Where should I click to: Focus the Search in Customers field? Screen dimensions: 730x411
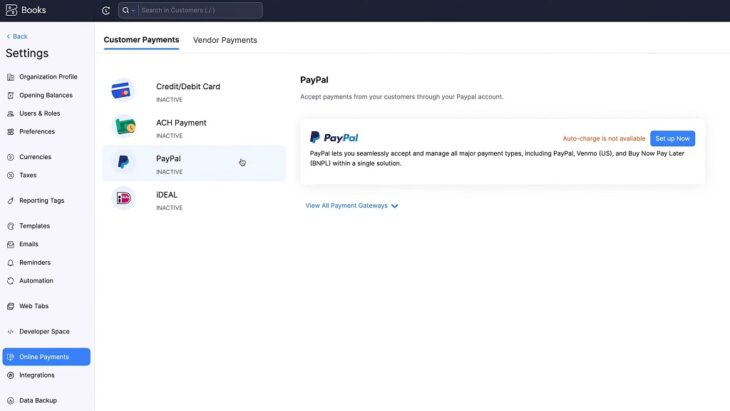200,10
